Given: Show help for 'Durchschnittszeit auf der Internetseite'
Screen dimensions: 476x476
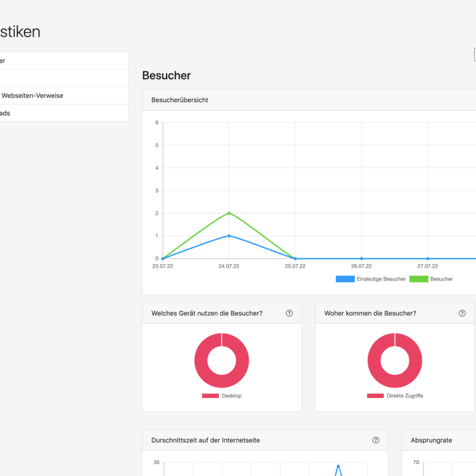Looking at the screenshot, I should [x=375, y=440].
